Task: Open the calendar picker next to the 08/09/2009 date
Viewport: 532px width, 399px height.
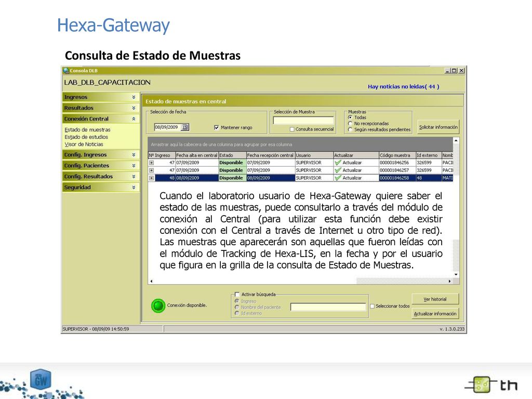Action: point(185,127)
